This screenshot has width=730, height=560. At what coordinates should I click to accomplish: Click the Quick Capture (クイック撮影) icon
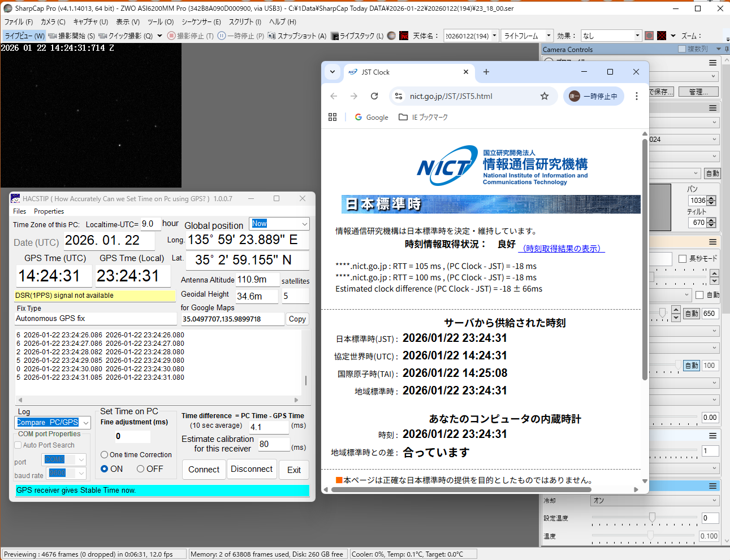[103, 36]
